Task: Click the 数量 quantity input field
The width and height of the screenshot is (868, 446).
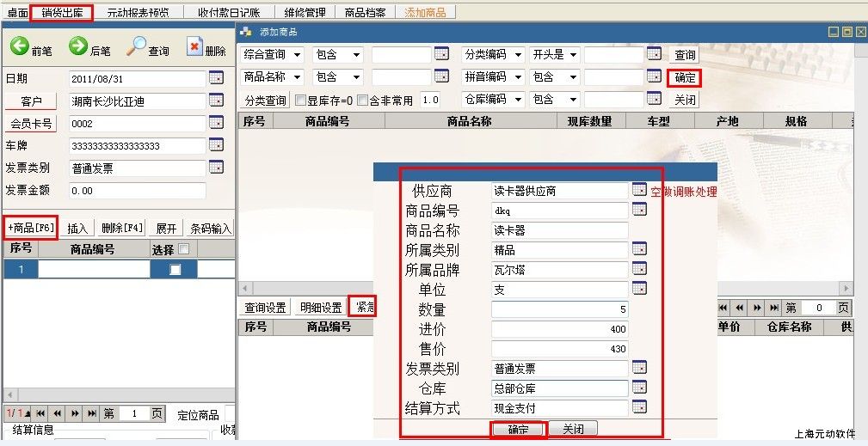Action: coord(559,309)
